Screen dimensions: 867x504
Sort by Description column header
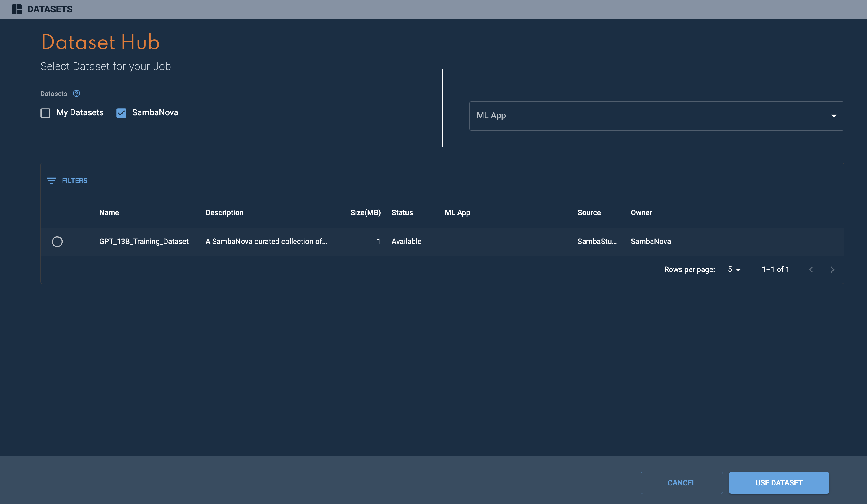tap(224, 212)
